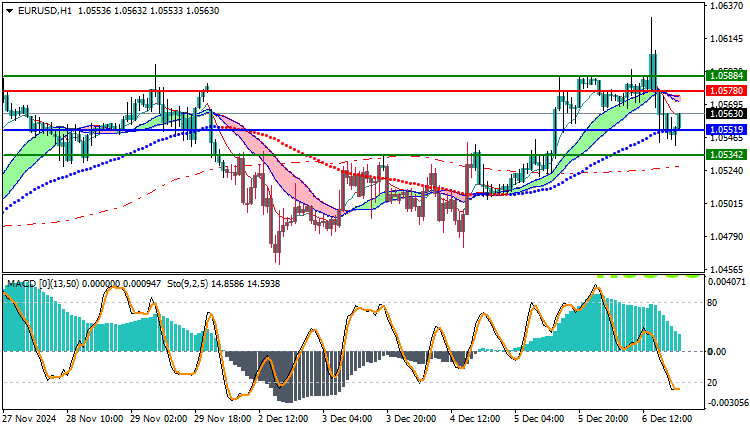Screen dimensions: 750x430
Task: Select the 5 Dec 04:00 time axis label
Action: click(540, 419)
